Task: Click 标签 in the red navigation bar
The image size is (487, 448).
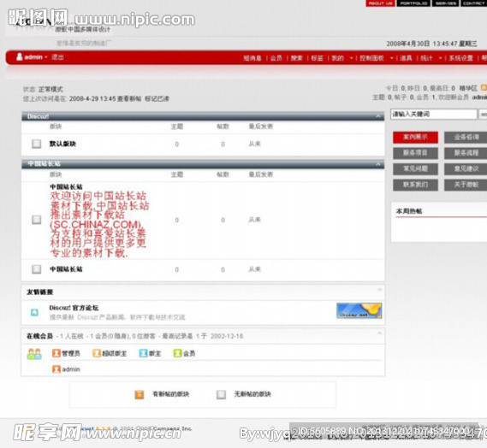Action: pos(318,58)
